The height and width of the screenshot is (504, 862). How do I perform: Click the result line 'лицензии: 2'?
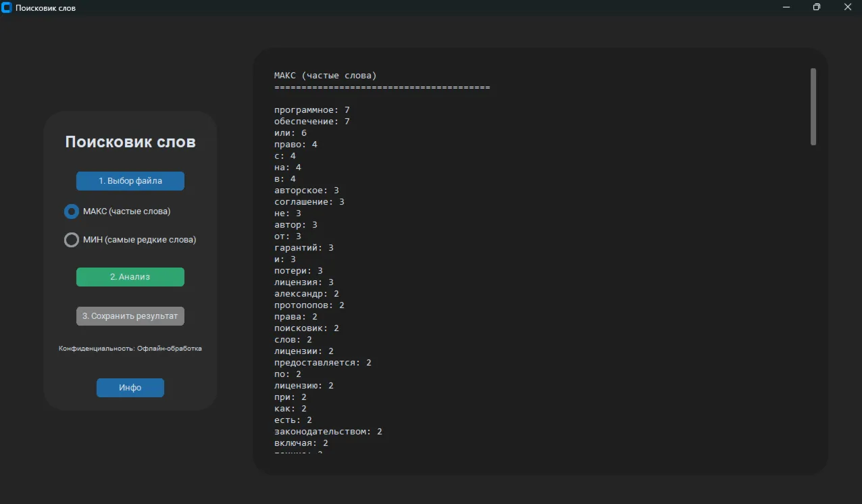304,351
